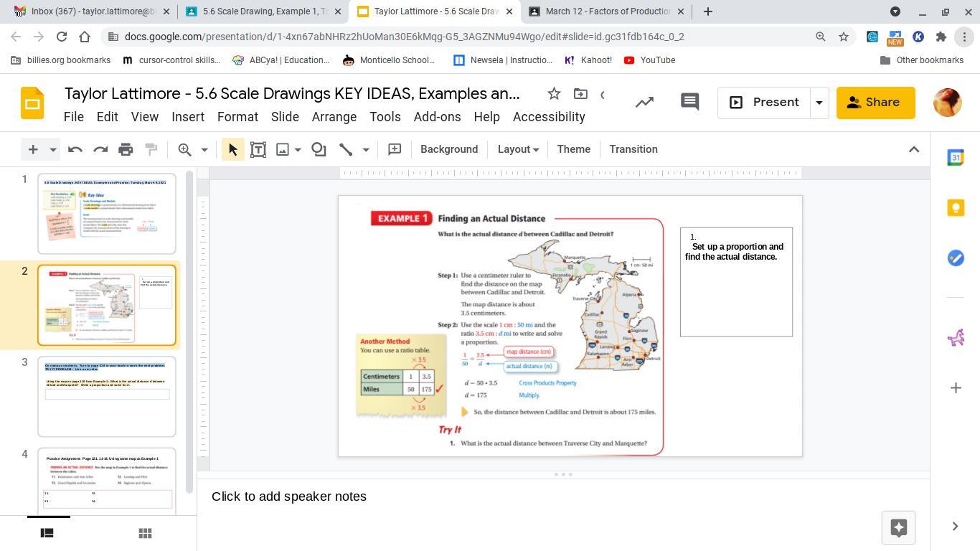Open the Present options dropdown arrow
Viewport: 980px width, 551px height.
(819, 103)
